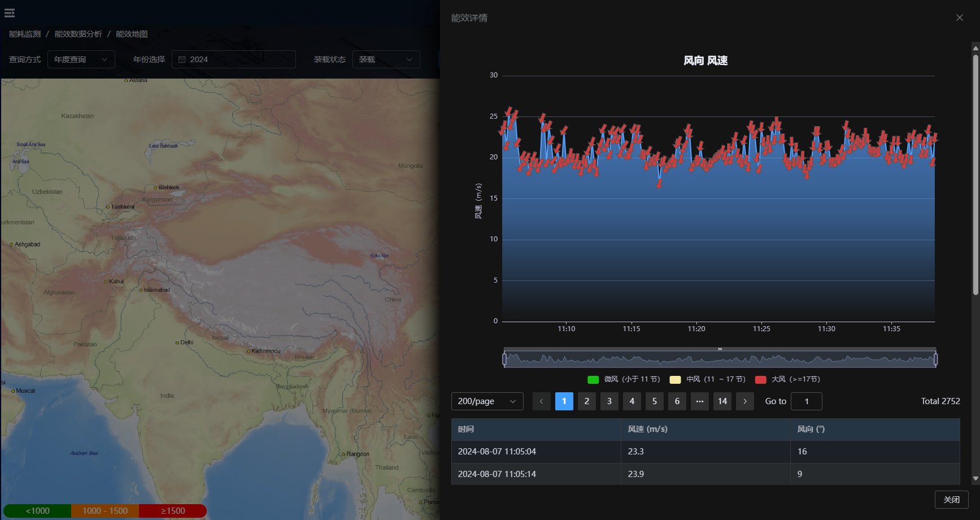Click the previous page arrow in pagination

[x=541, y=401]
